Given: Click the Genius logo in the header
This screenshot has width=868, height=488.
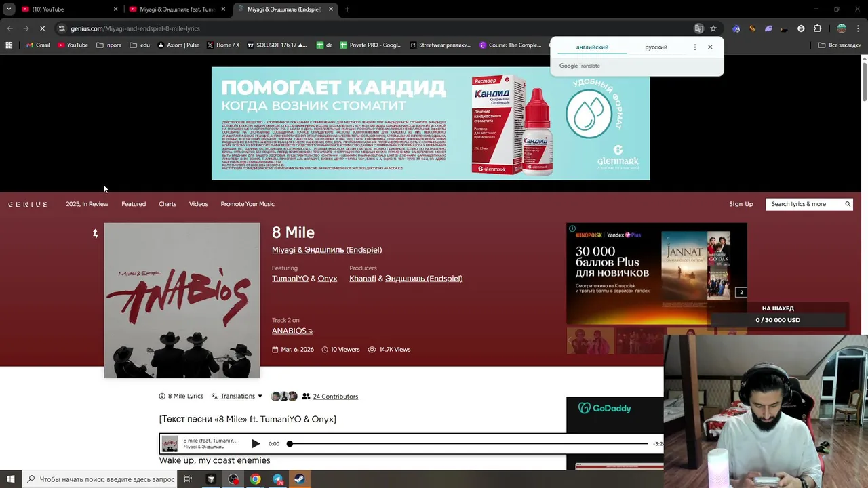Looking at the screenshot, I should pos(28,204).
